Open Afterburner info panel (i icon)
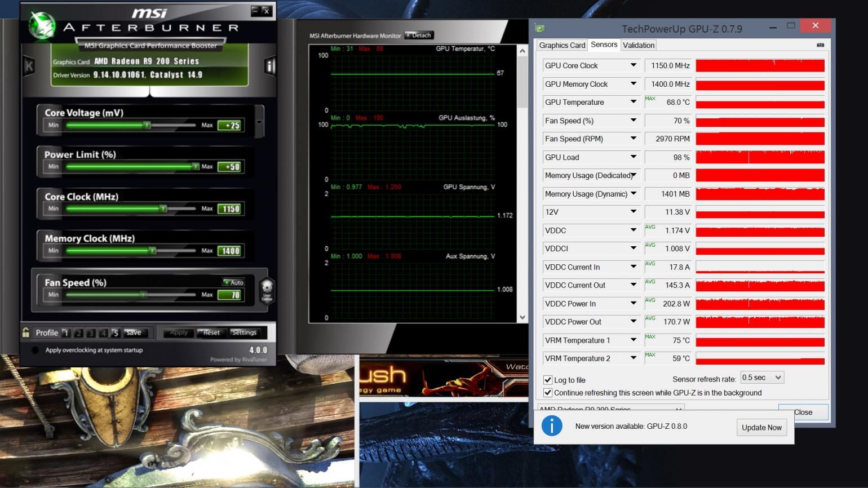Image resolution: width=868 pixels, height=488 pixels. point(270,66)
